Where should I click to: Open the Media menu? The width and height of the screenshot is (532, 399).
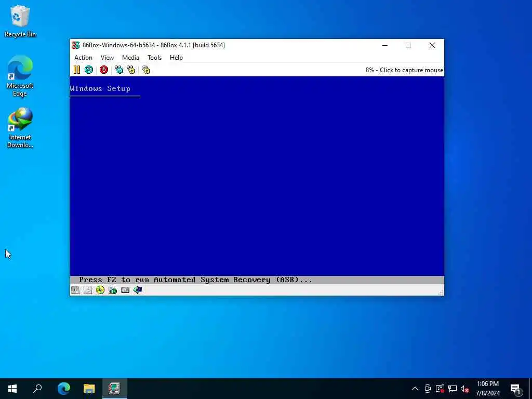pos(130,58)
